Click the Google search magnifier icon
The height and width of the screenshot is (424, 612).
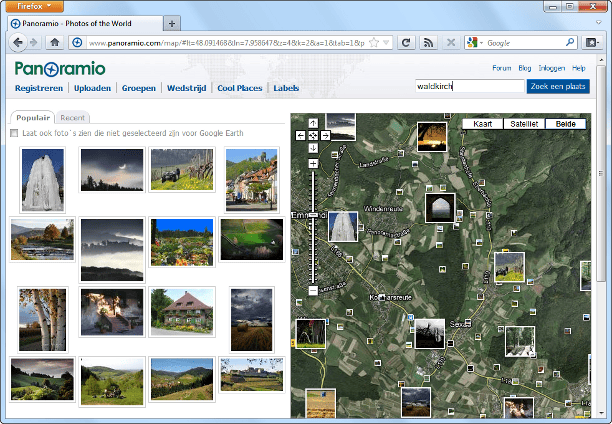click(x=570, y=42)
